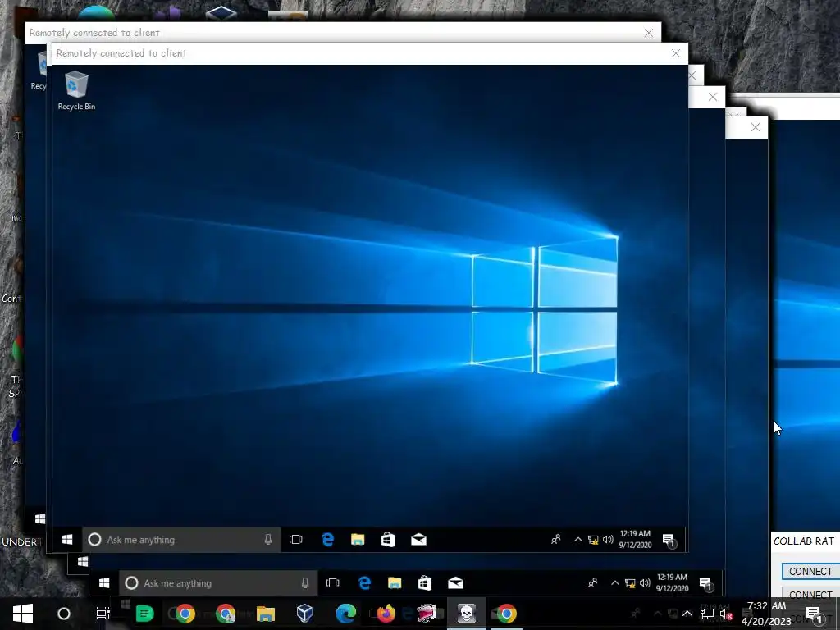Open the Chrome icon next to the green app
This screenshot has height=630, width=840.
tap(185, 614)
